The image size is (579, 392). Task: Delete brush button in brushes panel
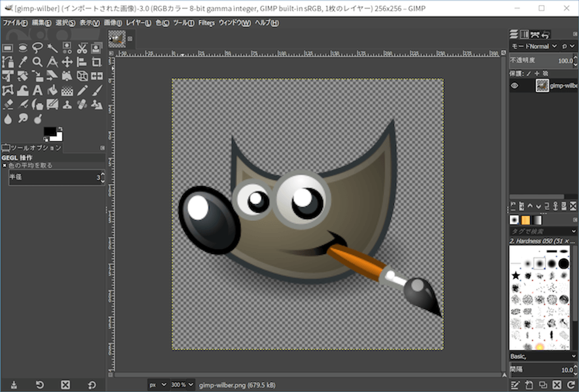pos(557,384)
